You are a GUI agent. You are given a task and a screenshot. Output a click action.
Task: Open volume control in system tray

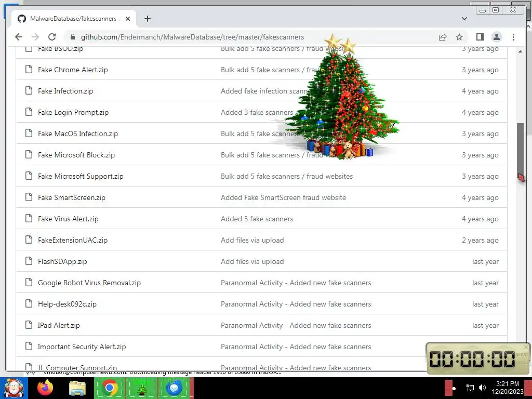coord(482,388)
